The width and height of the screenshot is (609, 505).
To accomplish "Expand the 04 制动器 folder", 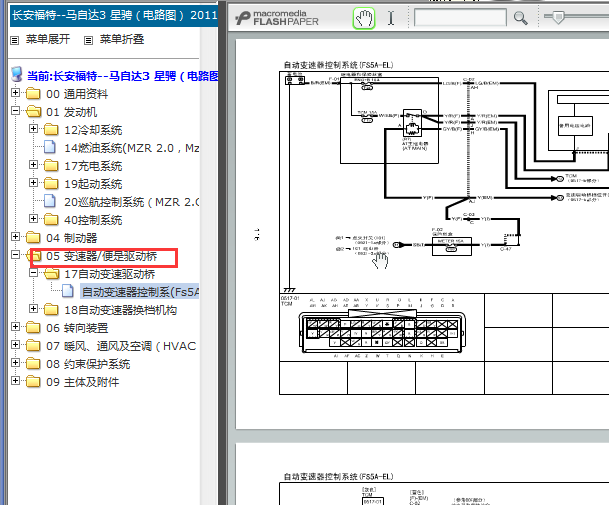I will 15,237.
